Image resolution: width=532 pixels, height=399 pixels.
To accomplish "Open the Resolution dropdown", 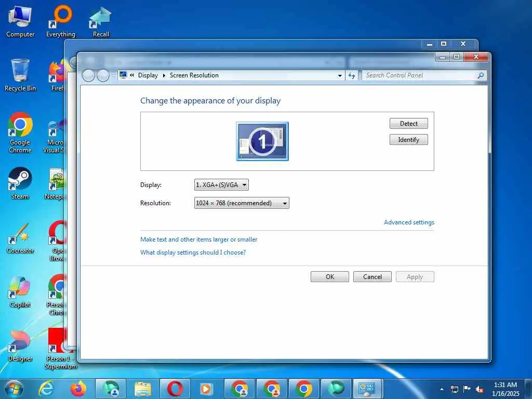I will click(x=242, y=203).
